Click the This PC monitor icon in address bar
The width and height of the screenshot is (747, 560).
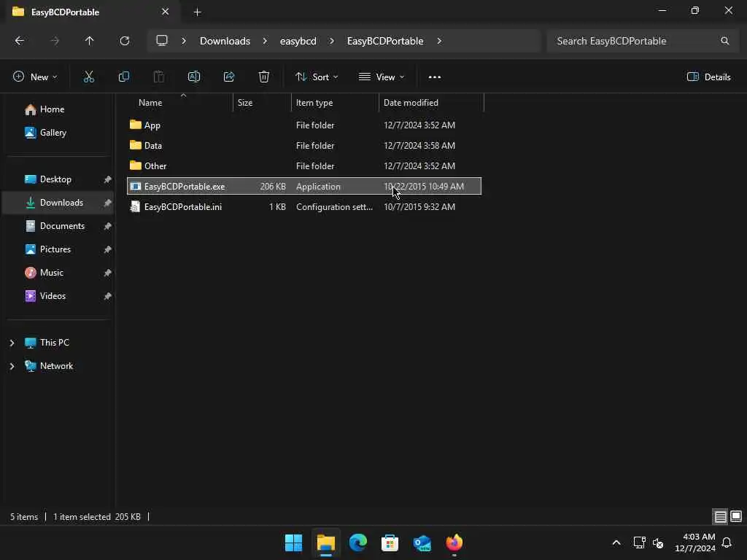pyautogui.click(x=162, y=41)
